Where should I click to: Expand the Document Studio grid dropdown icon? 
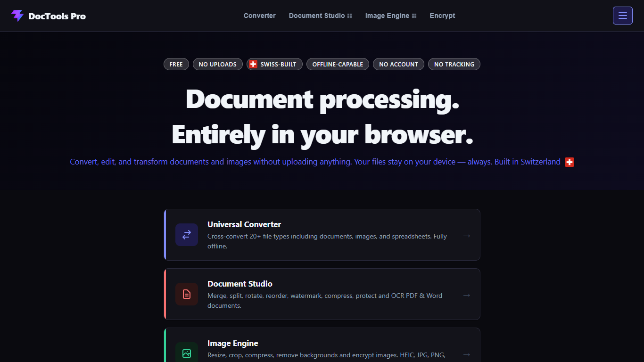350,16
